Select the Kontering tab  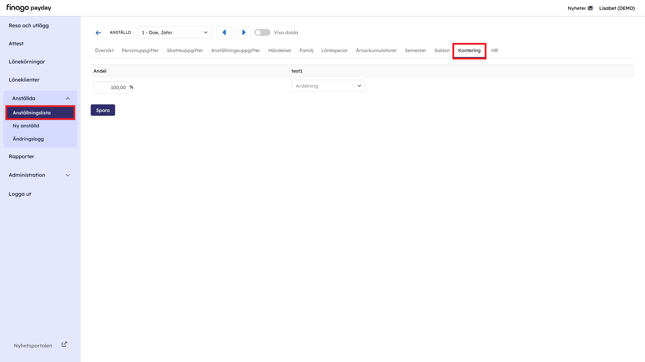coord(469,51)
